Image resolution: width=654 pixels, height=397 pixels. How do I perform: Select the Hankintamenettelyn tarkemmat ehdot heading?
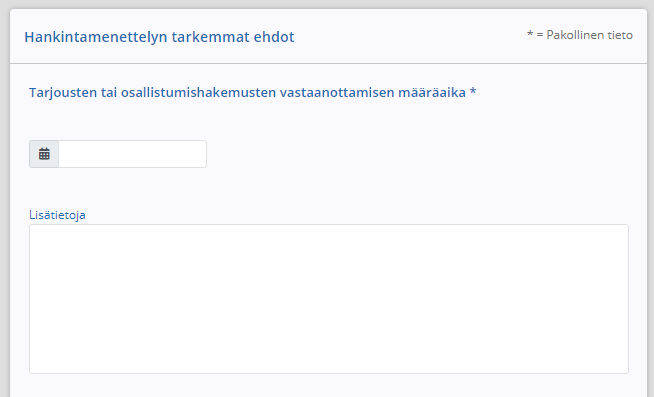click(x=159, y=37)
